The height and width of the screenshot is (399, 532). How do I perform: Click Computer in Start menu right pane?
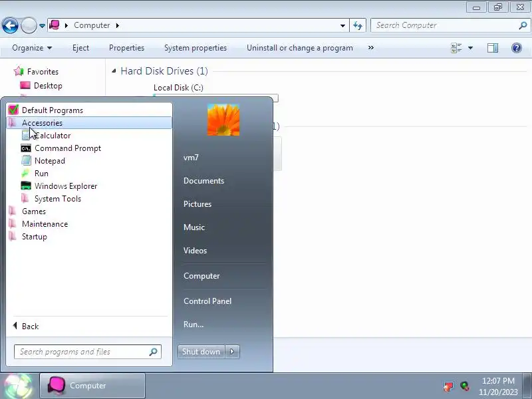coord(201,276)
